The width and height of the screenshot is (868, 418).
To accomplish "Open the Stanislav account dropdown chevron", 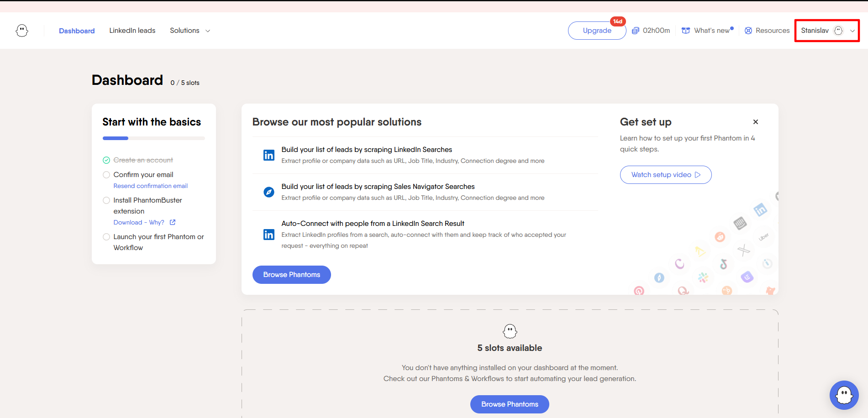I will point(852,31).
